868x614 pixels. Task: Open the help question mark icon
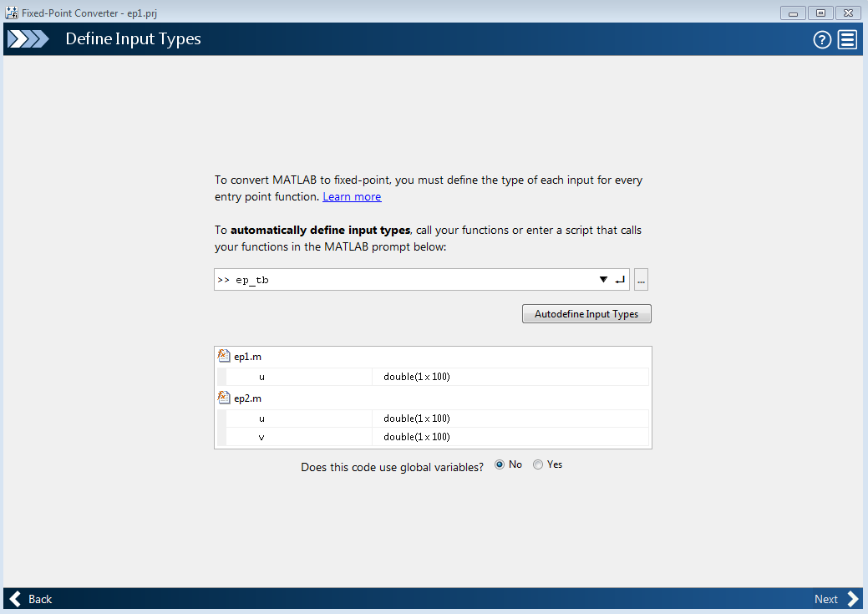[822, 39]
